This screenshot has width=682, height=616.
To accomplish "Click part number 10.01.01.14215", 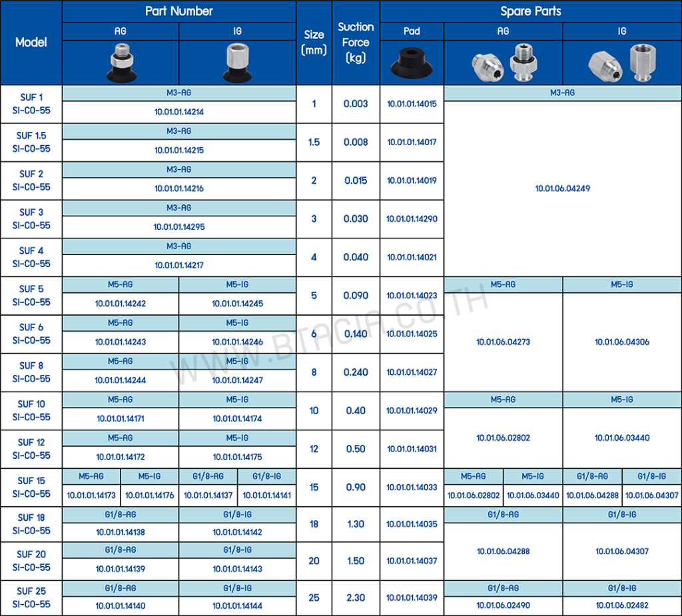I will tap(178, 150).
